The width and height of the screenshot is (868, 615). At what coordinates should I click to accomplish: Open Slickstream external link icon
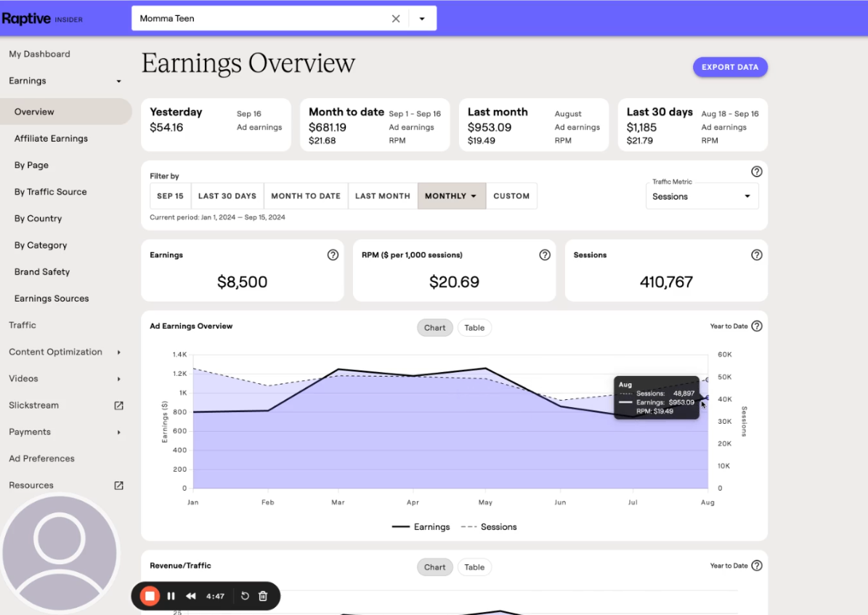pyautogui.click(x=118, y=406)
